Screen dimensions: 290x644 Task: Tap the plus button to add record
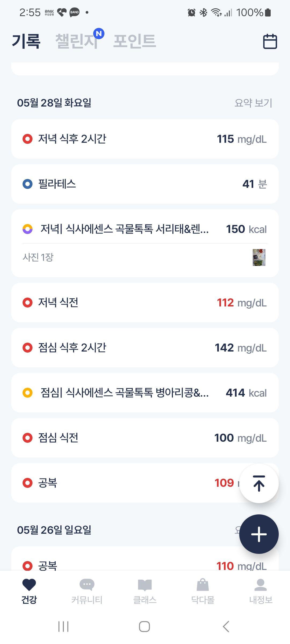(259, 534)
